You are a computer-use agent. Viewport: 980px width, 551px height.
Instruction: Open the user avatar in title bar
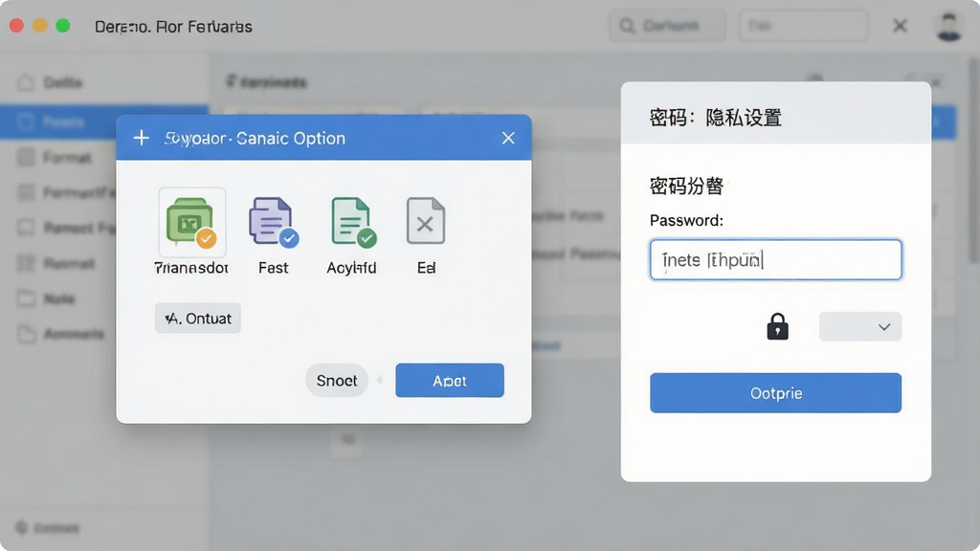tap(948, 26)
